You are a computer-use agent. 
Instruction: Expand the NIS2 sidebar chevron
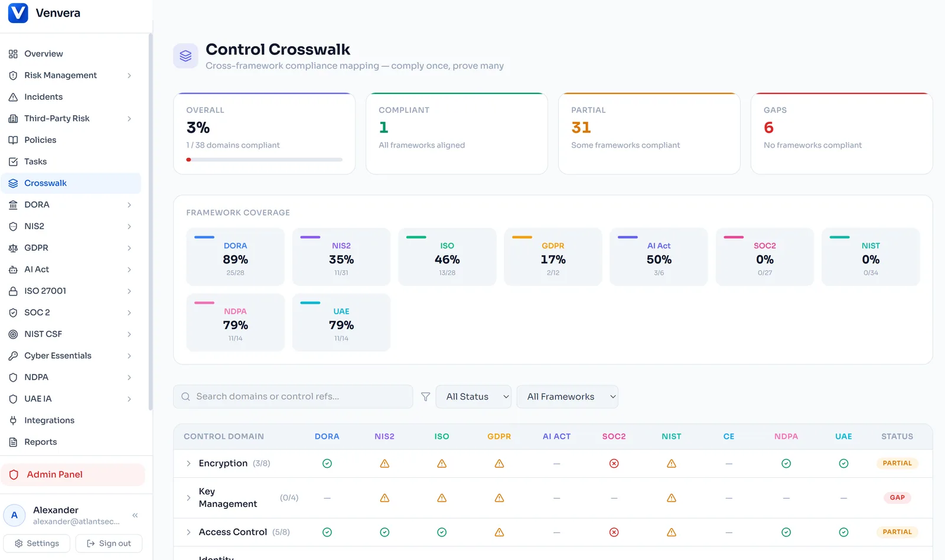(x=129, y=226)
